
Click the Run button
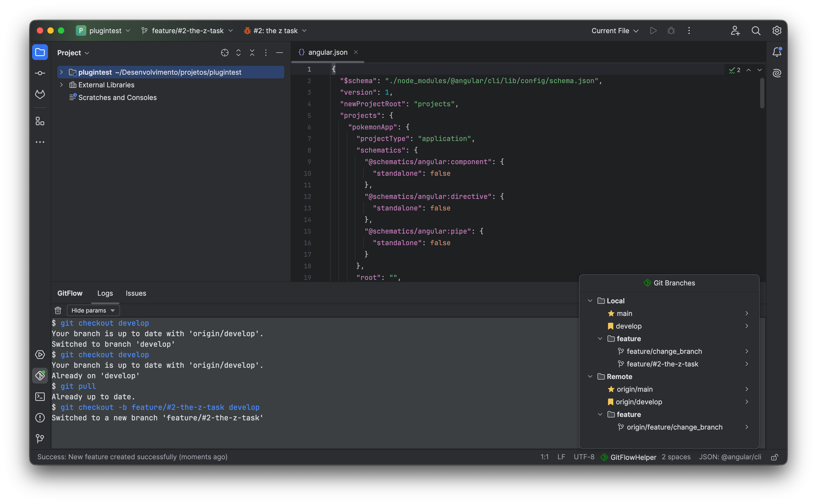coord(653,31)
